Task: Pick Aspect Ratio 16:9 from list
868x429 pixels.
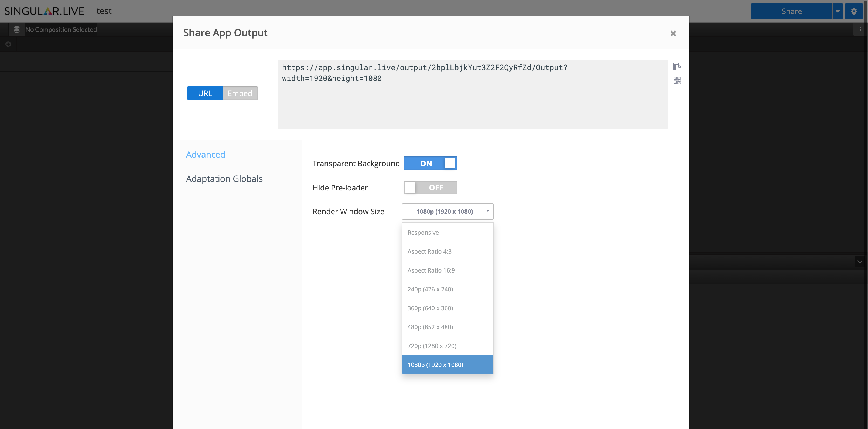Action: 431,270
